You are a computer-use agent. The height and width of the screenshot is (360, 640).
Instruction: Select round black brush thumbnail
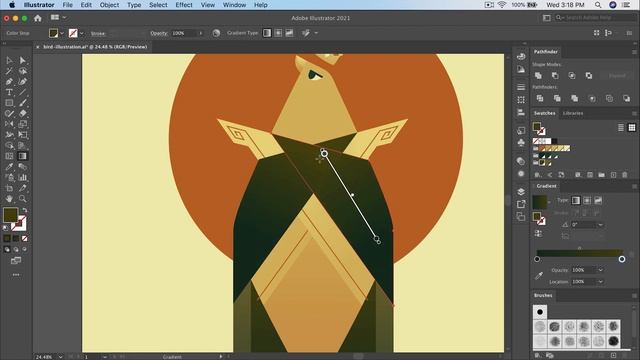[x=540, y=312]
